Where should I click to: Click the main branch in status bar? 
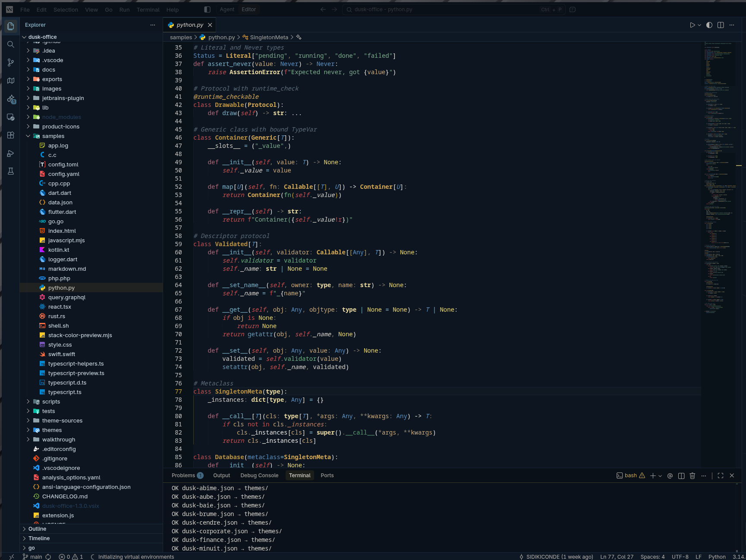32,557
